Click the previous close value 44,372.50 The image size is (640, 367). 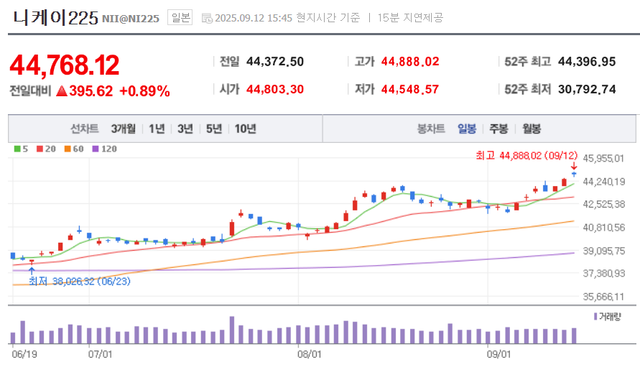(275, 62)
